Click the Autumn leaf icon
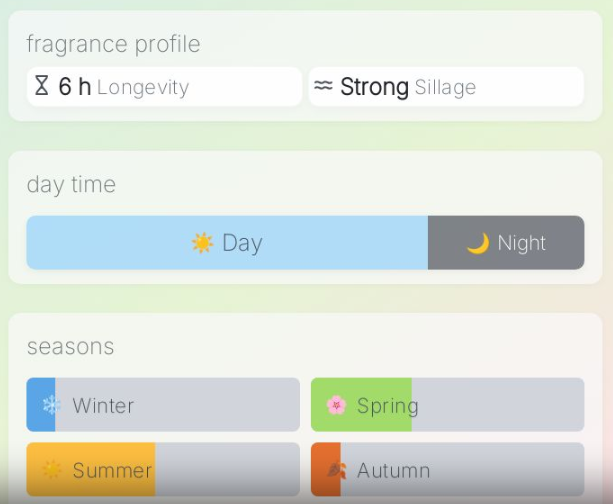Image resolution: width=613 pixels, height=504 pixels. tap(336, 470)
